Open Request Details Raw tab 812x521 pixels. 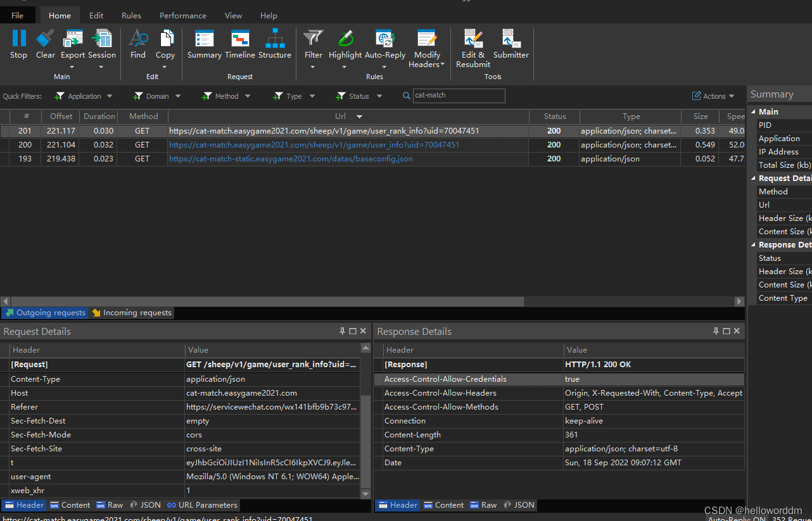coord(110,505)
